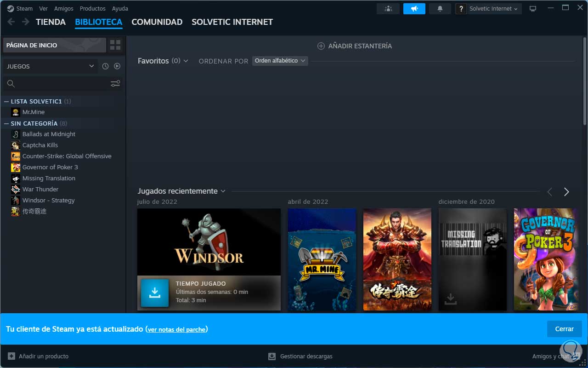The width and height of the screenshot is (588, 368).
Task: Click the Governor of Poker 3 list icon
Action: coord(16,167)
